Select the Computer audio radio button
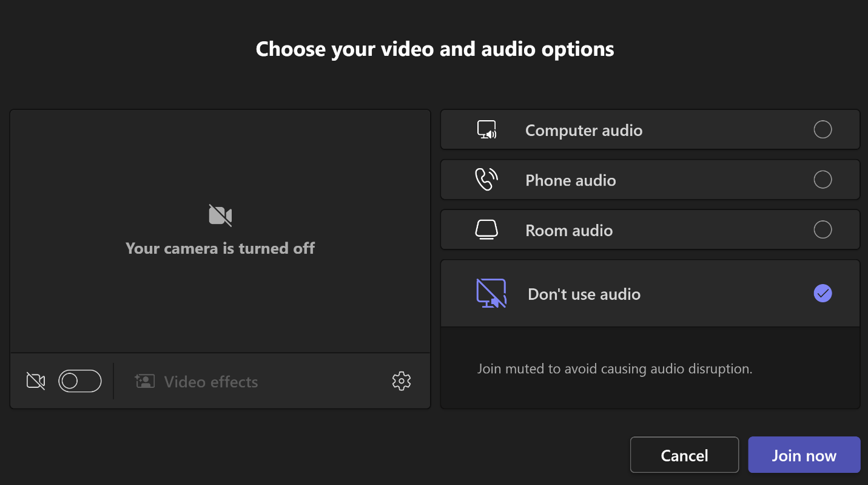This screenshot has height=485, width=868. pos(823,130)
